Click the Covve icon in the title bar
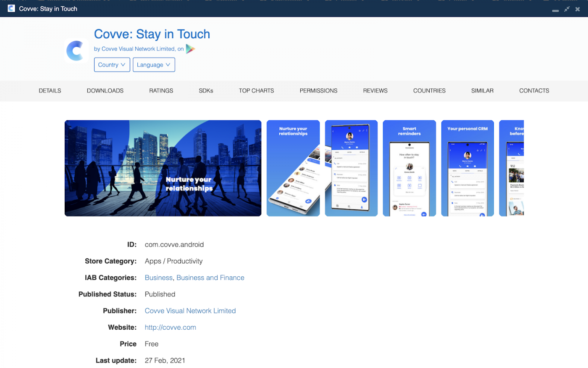This screenshot has height=368, width=588. click(x=10, y=8)
